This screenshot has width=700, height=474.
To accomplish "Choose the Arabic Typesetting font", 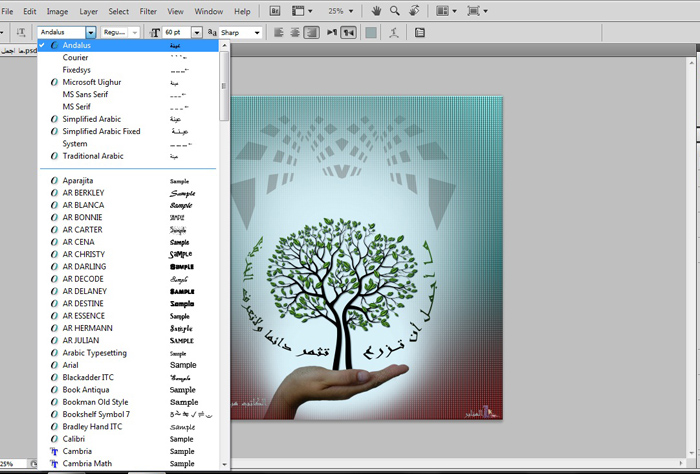I will [128, 353].
